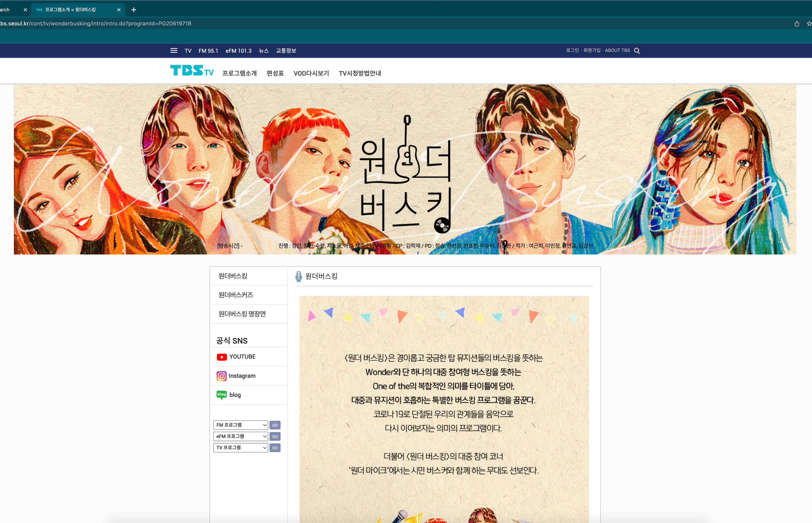Screen dimensions: 812x523
Task: Close the 프로그램소개 browser tab
Action: [119, 10]
